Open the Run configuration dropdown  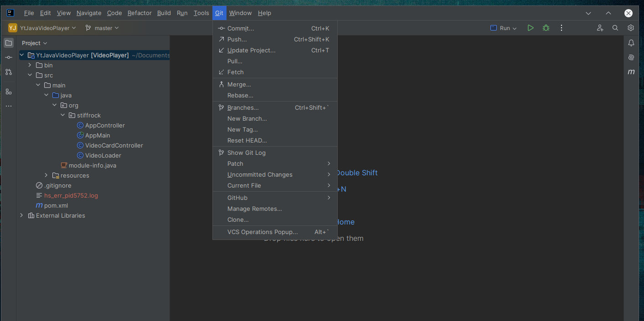504,28
